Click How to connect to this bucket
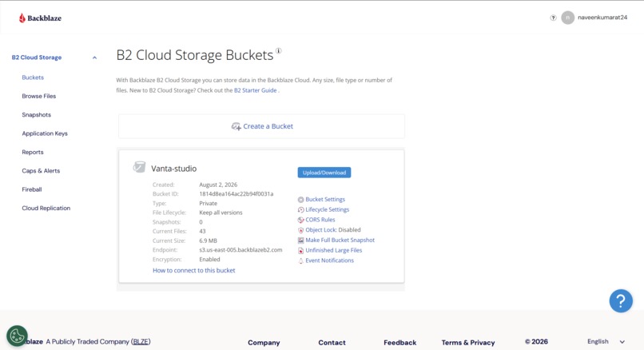The width and height of the screenshot is (644, 350). [194, 270]
